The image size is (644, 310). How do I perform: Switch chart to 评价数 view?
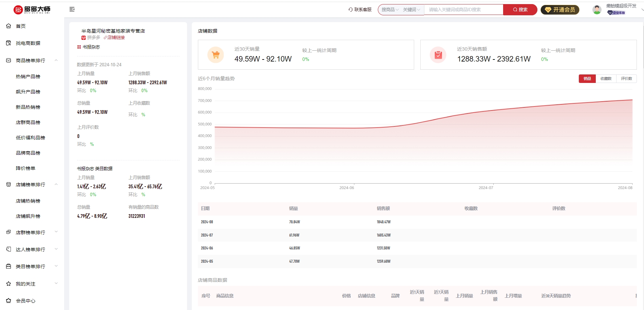[x=626, y=79]
